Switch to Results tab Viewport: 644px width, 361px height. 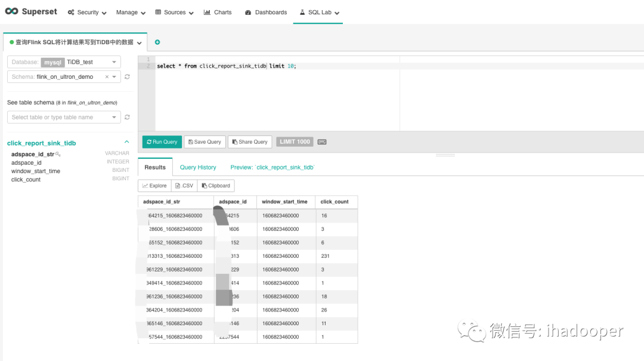point(155,167)
